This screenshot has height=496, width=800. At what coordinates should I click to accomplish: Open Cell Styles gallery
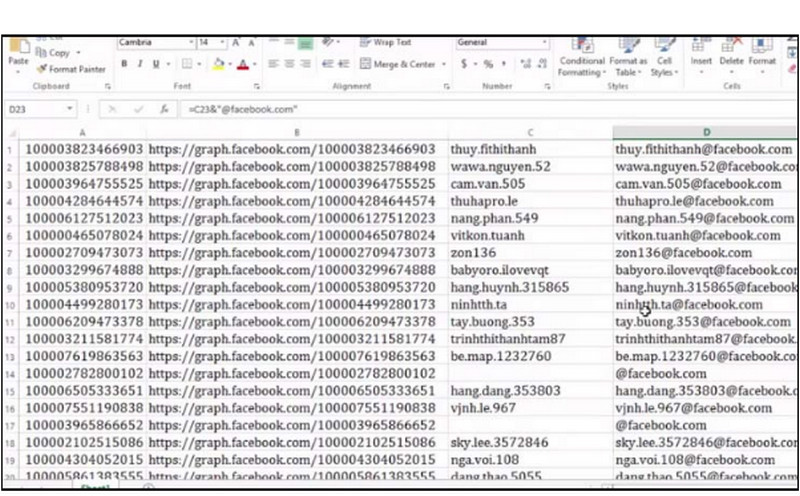tap(664, 58)
